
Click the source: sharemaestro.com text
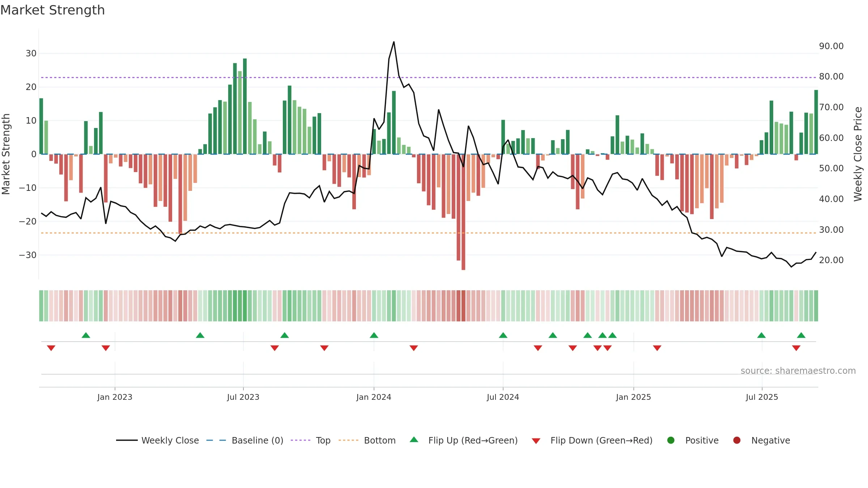pos(798,371)
